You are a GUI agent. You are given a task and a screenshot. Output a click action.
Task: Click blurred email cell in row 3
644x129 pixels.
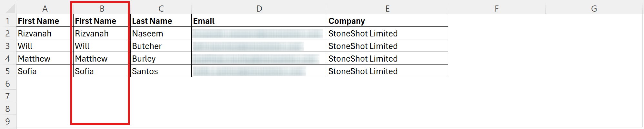(x=259, y=46)
